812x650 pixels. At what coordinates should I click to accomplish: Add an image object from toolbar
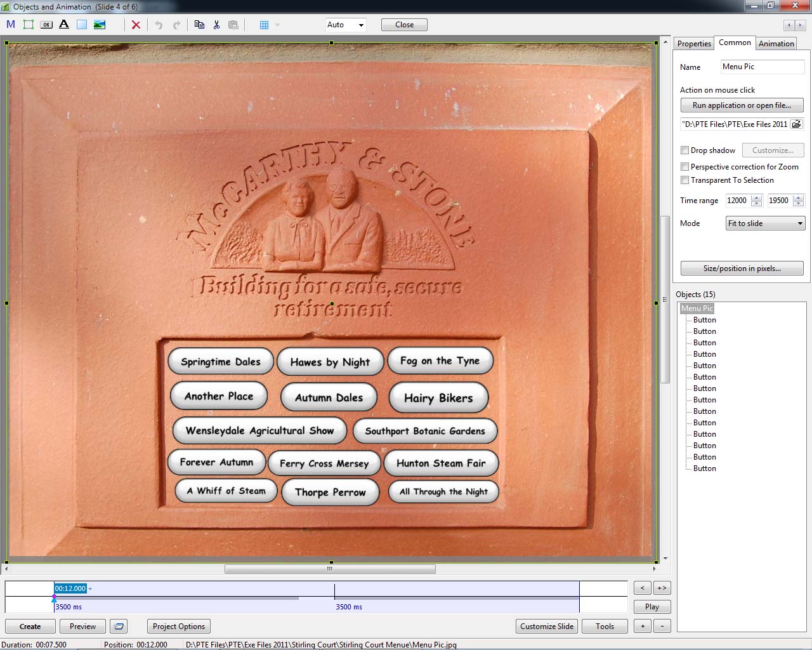click(x=100, y=25)
